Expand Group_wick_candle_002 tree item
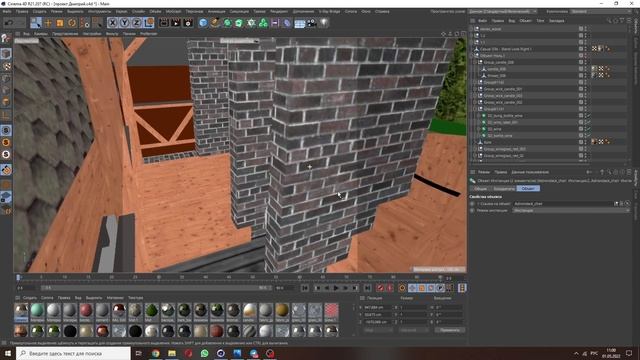This screenshot has height=360, width=640. [x=475, y=102]
